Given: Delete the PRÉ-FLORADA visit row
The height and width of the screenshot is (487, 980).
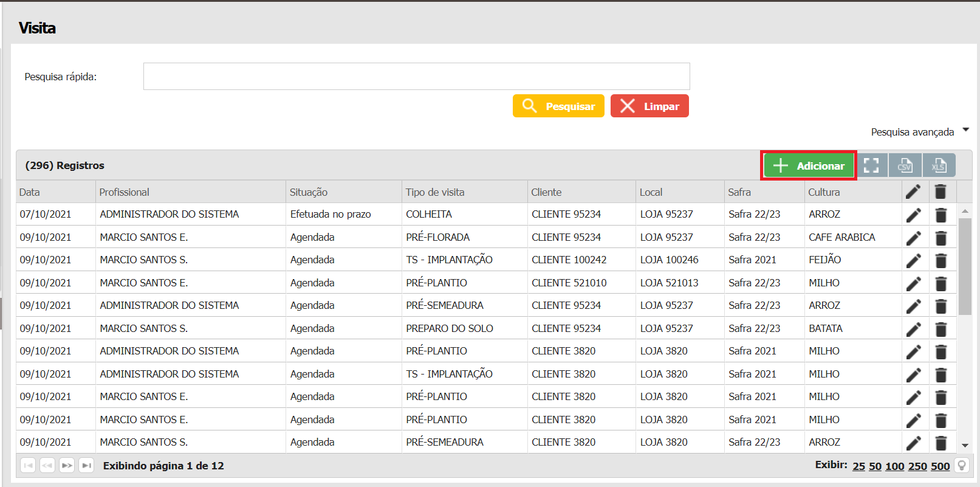Looking at the screenshot, I should 941,238.
